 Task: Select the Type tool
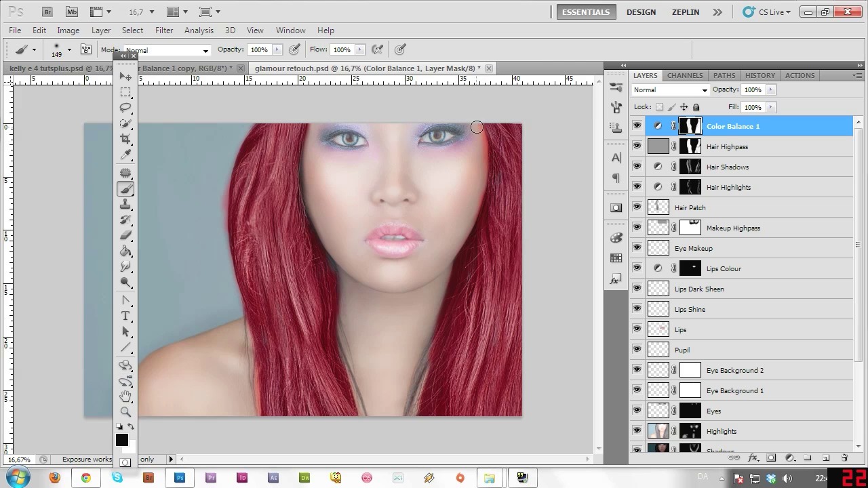point(125,317)
